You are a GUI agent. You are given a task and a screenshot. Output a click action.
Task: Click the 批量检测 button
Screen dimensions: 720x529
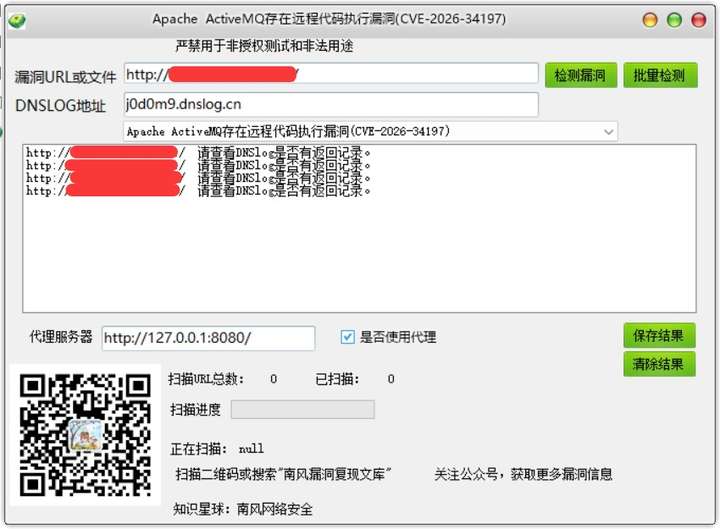click(x=660, y=75)
